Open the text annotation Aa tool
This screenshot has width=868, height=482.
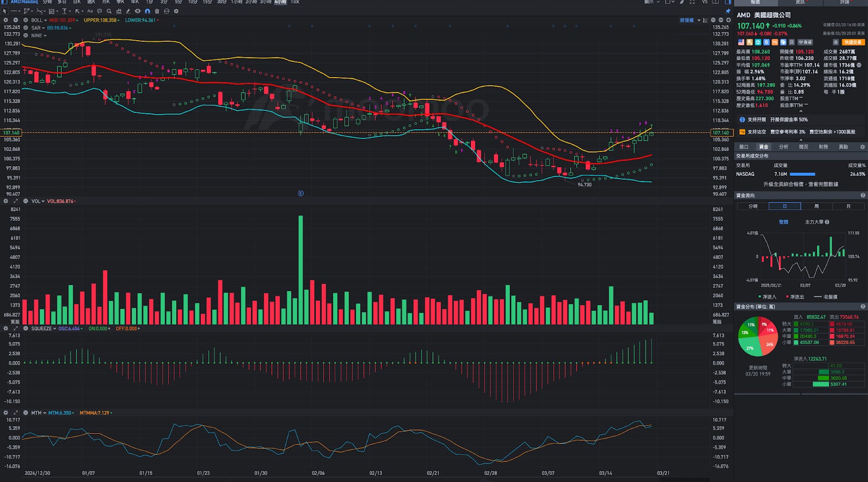click(x=90, y=11)
